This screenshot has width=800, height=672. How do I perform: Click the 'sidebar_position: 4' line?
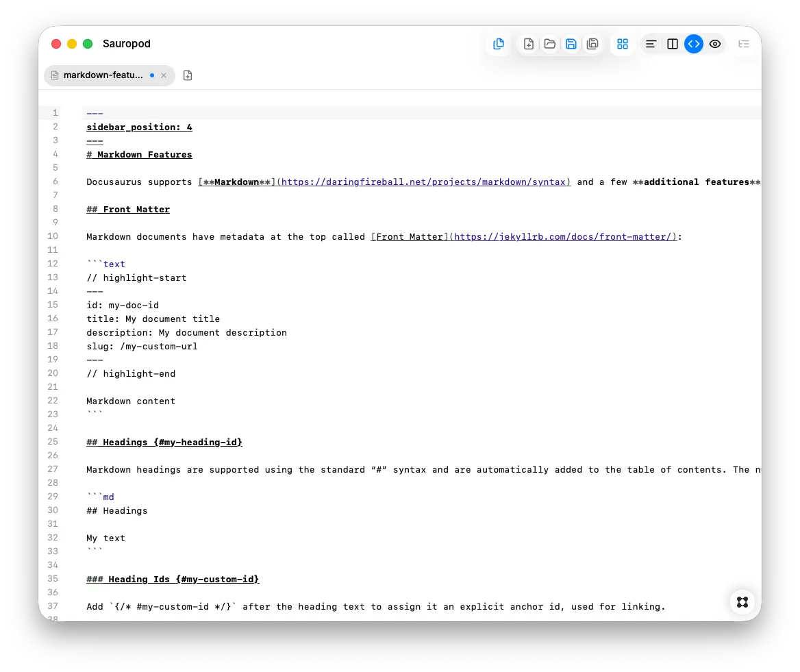tap(139, 127)
